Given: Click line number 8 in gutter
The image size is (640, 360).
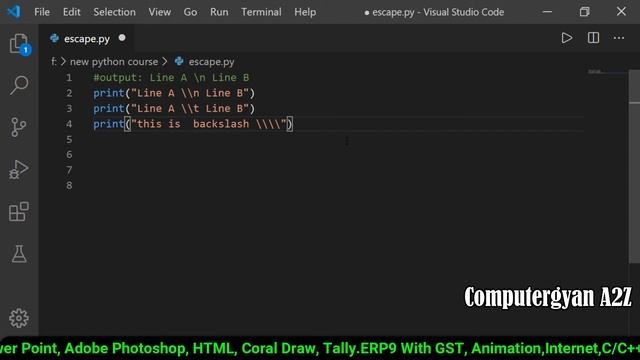Looking at the screenshot, I should (x=69, y=185).
